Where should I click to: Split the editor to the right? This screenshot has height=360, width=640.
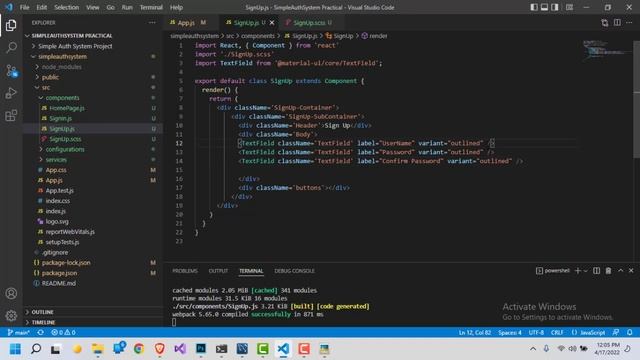click(x=617, y=23)
